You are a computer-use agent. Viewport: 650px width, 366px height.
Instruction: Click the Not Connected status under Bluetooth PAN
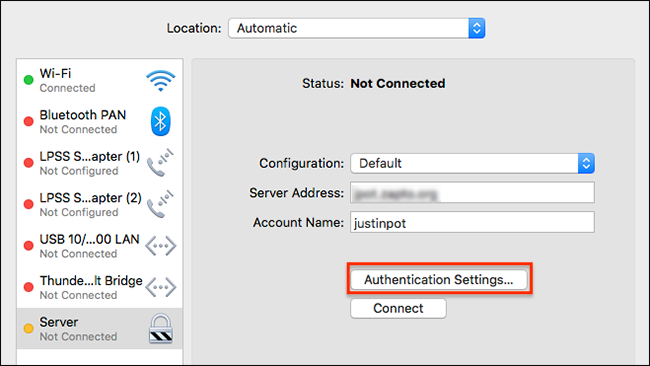[78, 129]
